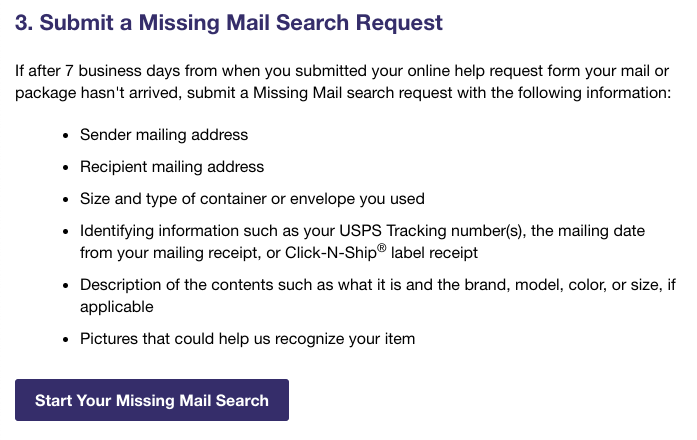The height and width of the screenshot is (440, 697).
Task: Click 'Size and type of container' list item
Action: [x=252, y=199]
